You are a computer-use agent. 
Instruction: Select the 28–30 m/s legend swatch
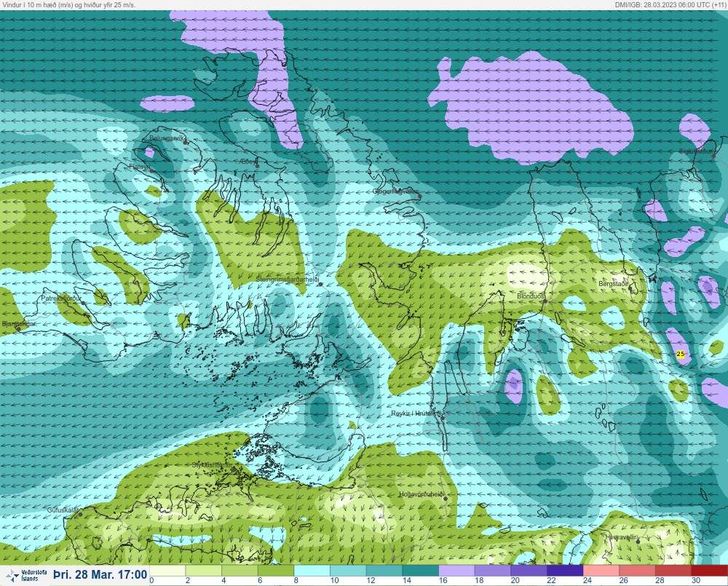point(673,570)
